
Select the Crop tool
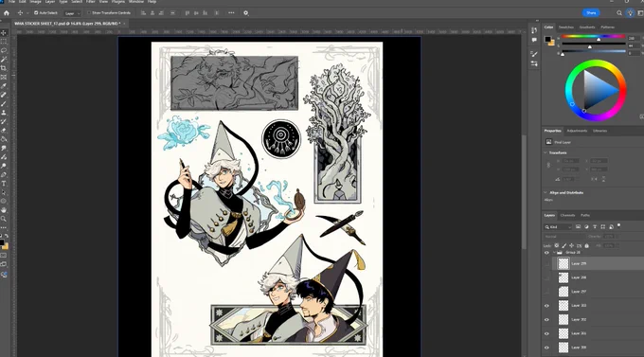[4, 68]
